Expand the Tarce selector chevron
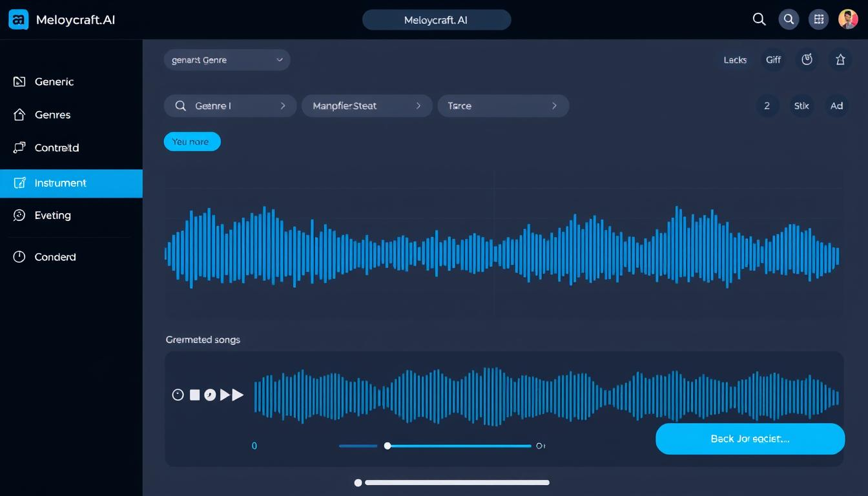This screenshot has width=868, height=496. point(554,106)
